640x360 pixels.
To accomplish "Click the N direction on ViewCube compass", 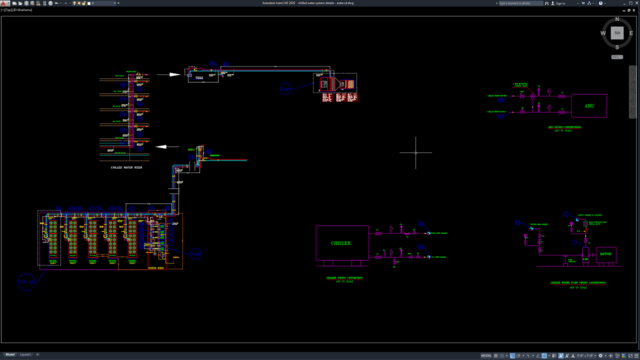I will (617, 19).
